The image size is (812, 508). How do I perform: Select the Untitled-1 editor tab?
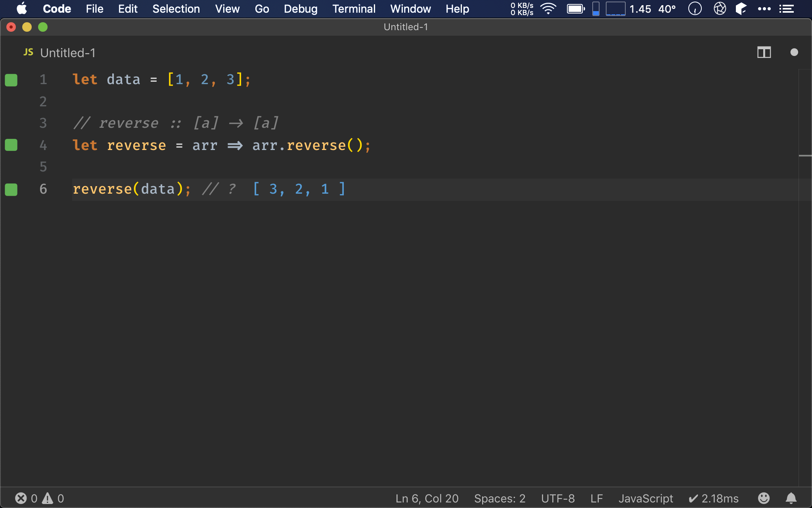[x=59, y=52]
